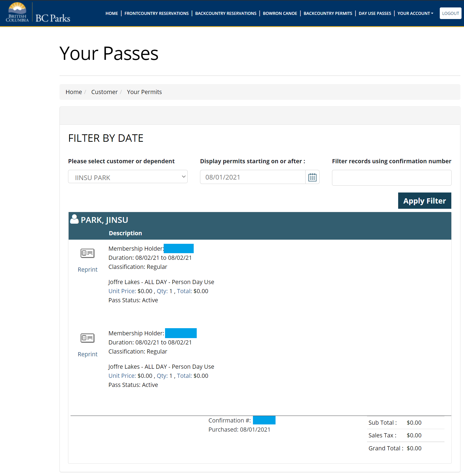Select Day Use Passes menu item
The width and height of the screenshot is (464, 476).
coord(375,13)
